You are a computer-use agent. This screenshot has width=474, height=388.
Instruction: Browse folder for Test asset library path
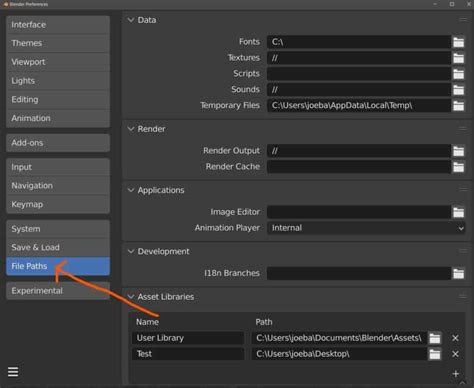click(x=435, y=354)
